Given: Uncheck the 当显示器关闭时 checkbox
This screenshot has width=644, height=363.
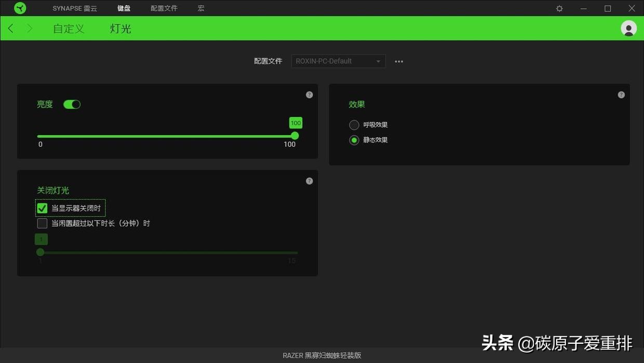Looking at the screenshot, I should tap(42, 208).
